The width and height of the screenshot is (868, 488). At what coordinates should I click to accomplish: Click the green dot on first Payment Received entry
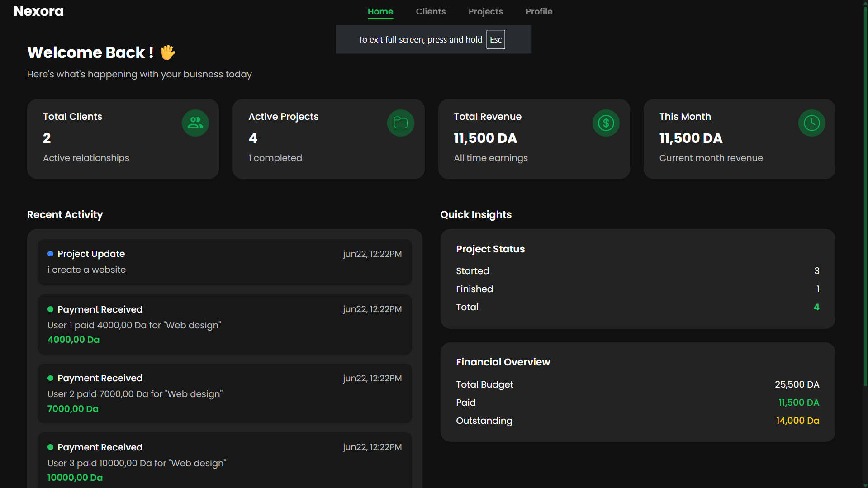[50, 309]
